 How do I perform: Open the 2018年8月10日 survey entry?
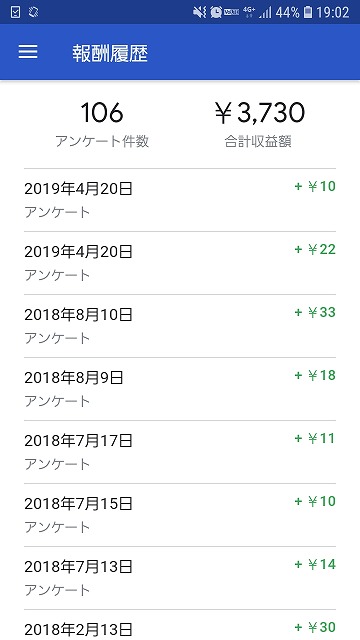[180, 326]
